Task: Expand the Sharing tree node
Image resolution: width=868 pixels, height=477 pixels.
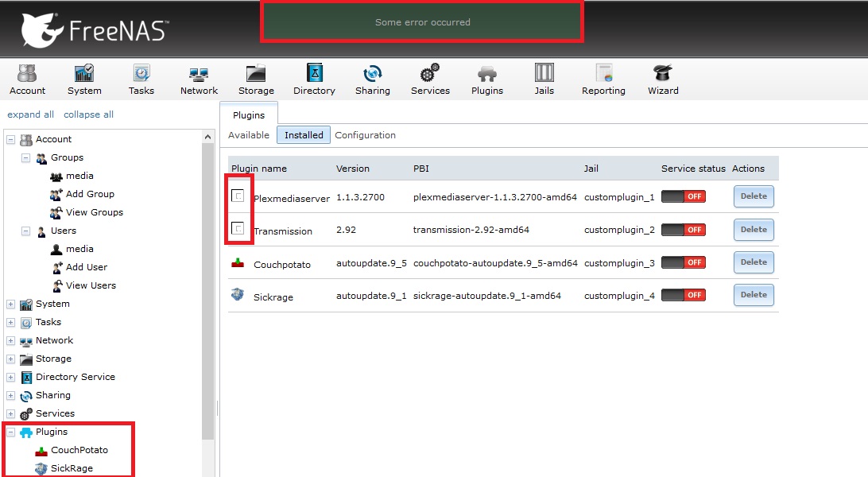Action: (x=10, y=395)
